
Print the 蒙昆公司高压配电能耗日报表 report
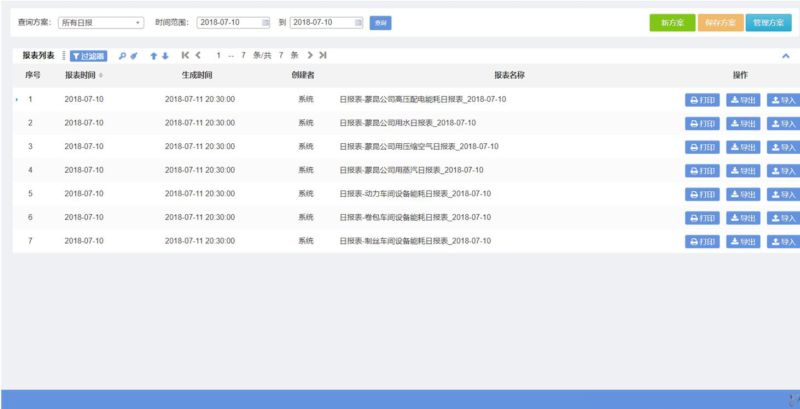[702, 99]
